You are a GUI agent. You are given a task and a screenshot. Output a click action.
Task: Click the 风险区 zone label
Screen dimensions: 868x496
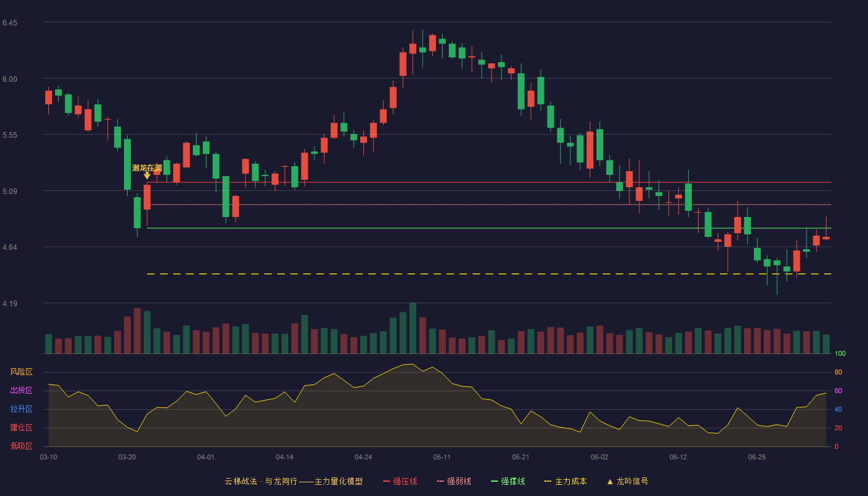[x=22, y=372]
